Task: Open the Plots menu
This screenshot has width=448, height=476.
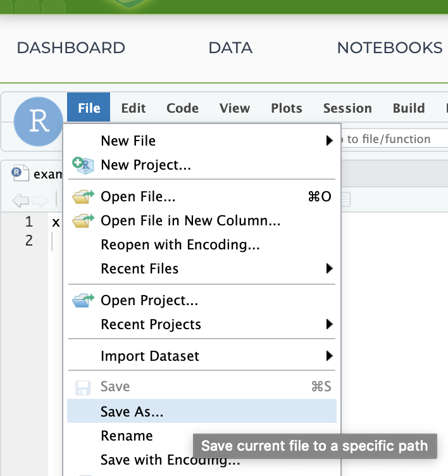Action: coord(287,108)
